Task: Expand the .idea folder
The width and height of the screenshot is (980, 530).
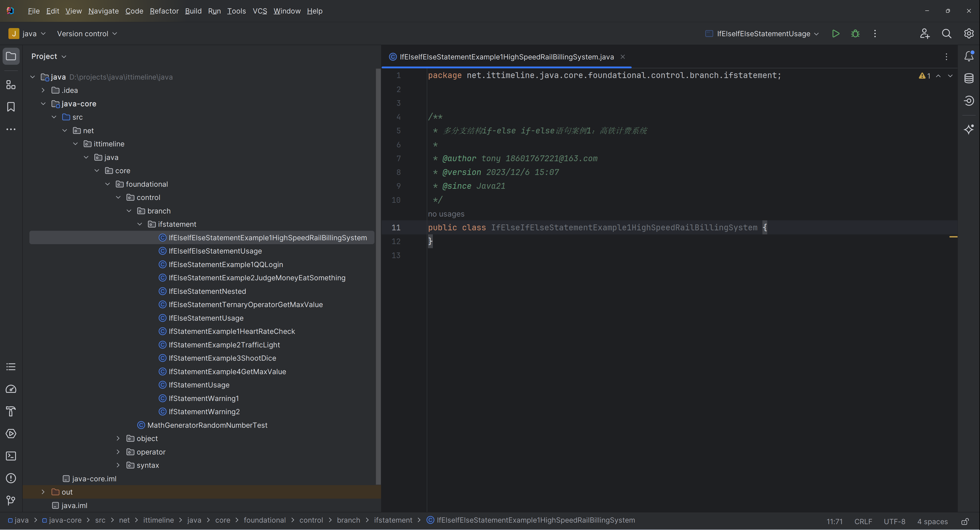Action: click(43, 90)
